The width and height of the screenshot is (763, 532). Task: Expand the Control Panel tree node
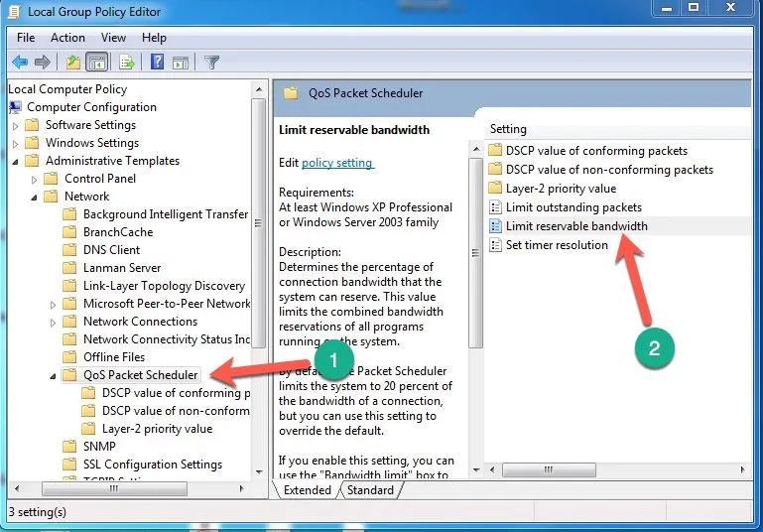pos(34,180)
